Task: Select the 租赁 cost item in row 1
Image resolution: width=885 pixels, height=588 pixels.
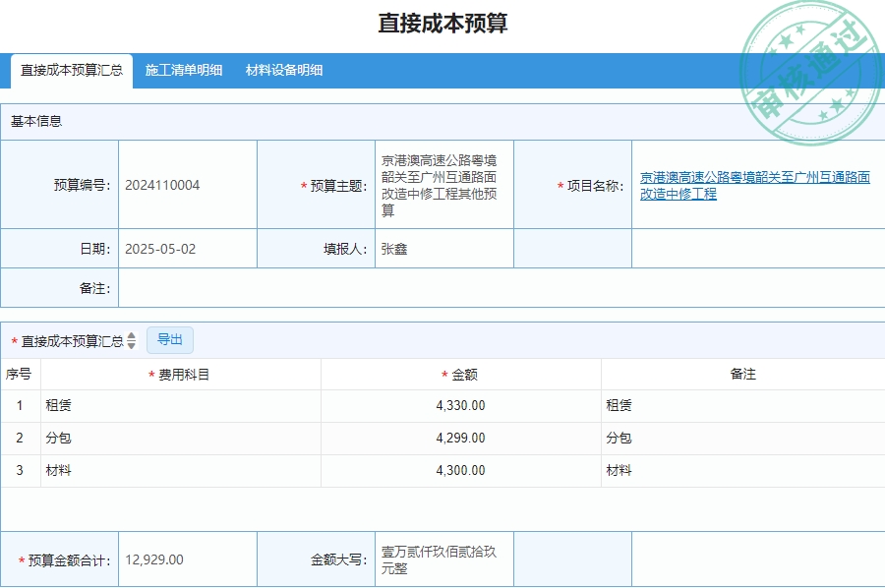Action: (x=58, y=405)
